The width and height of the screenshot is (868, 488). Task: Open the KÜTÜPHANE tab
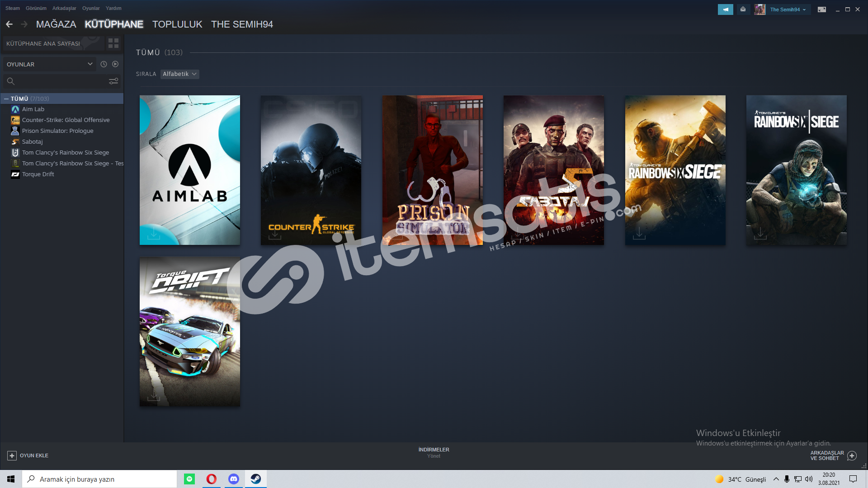click(x=114, y=24)
